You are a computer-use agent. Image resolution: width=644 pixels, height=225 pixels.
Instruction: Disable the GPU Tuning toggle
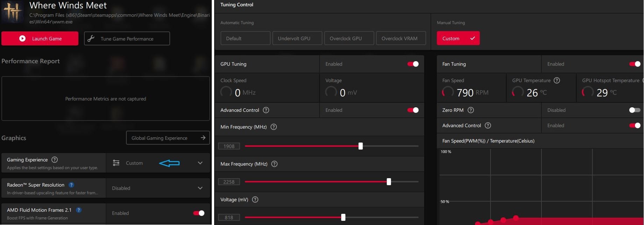click(x=413, y=64)
